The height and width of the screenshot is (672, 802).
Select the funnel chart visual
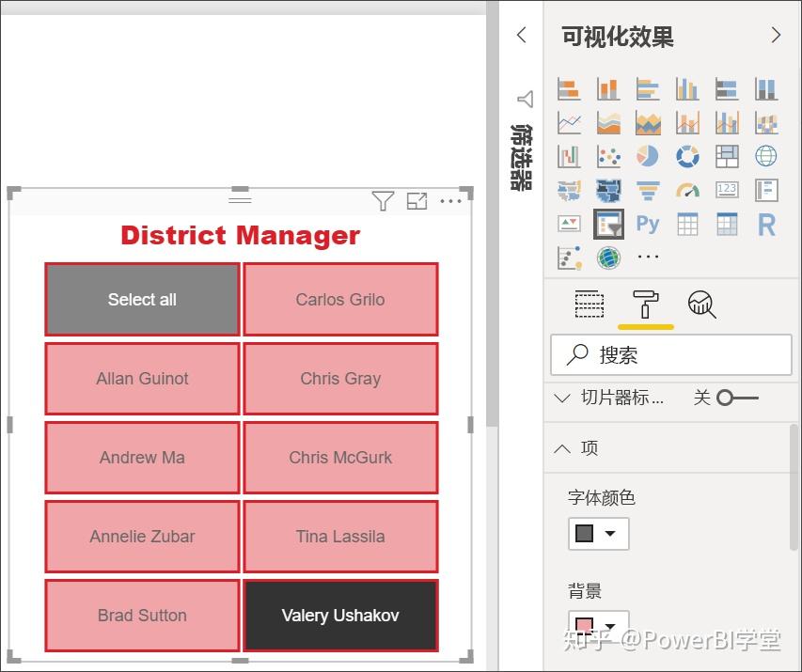coord(648,190)
